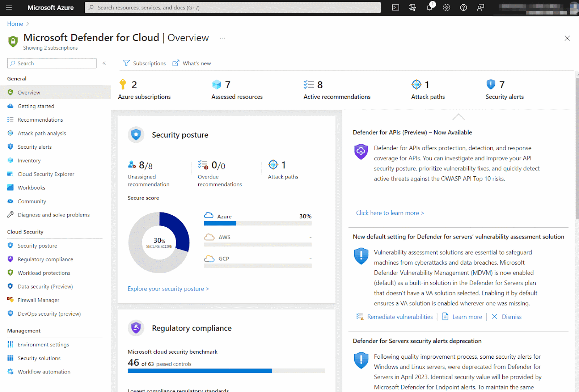Click the Azure cloud icon in secure score
This screenshot has height=392, width=579.
[209, 216]
